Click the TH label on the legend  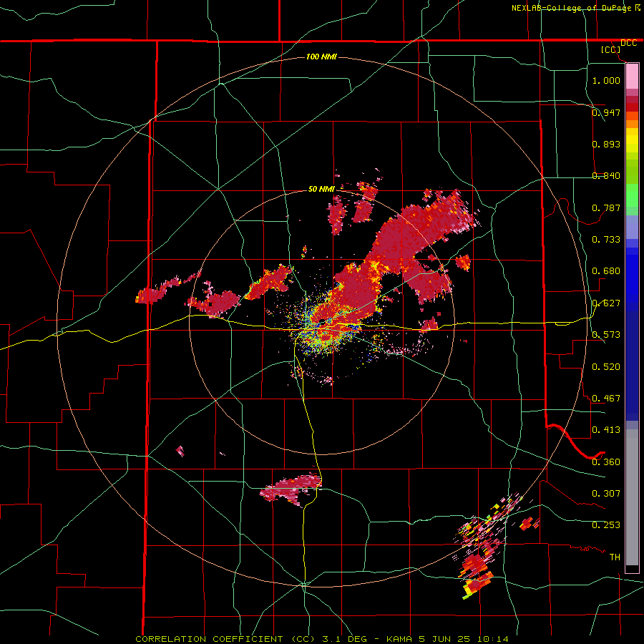615,557
